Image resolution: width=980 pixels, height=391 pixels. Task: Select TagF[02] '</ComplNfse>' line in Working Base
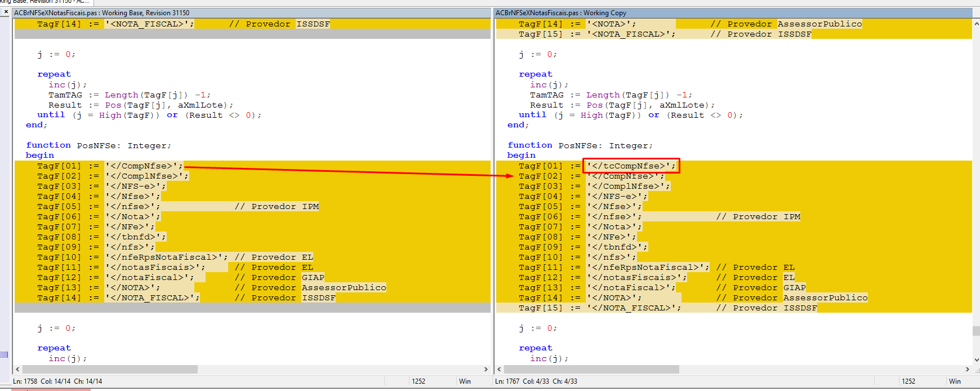252,176
